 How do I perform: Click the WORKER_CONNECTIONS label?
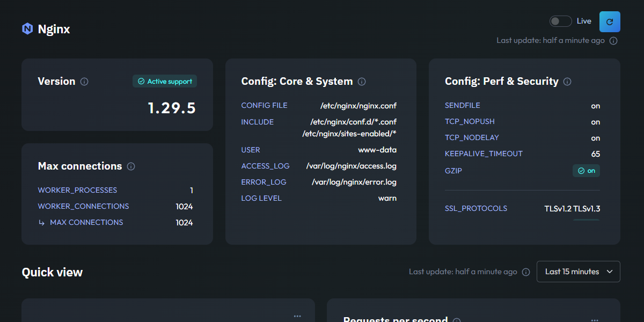83,206
